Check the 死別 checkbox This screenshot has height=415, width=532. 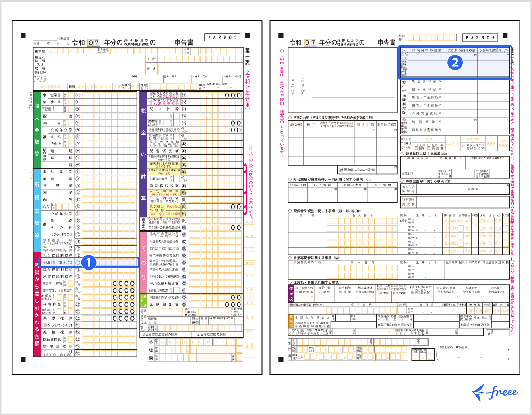click(x=416, y=145)
